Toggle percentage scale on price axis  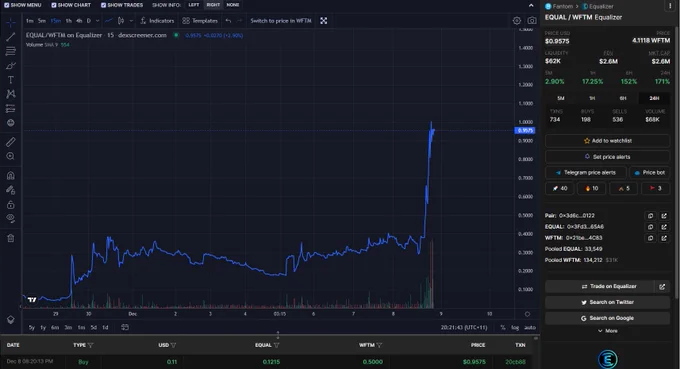503,327
